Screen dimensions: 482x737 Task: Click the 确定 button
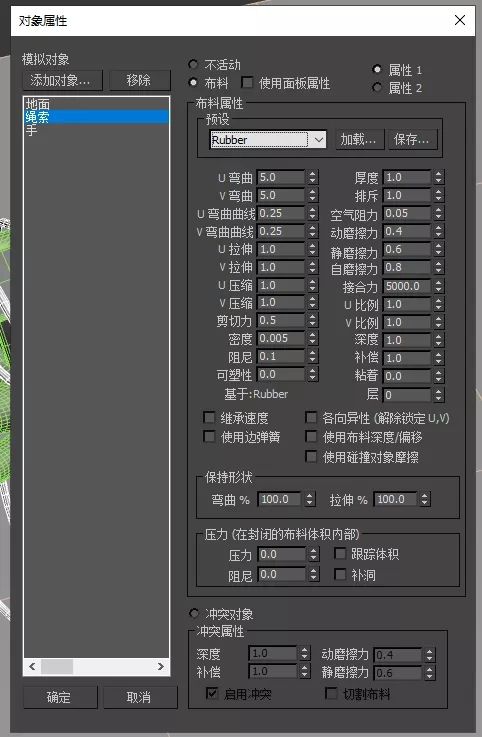coord(60,697)
